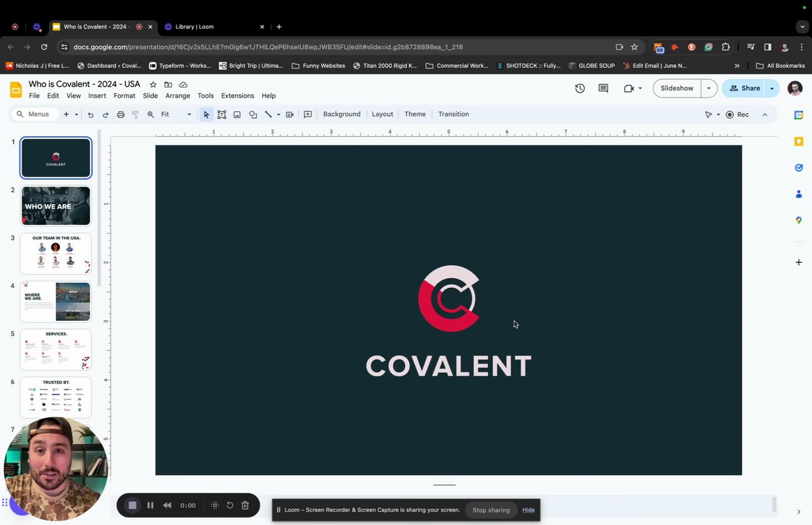Toggle the Chrome side panel icon
The height and width of the screenshot is (525, 812).
(768, 47)
